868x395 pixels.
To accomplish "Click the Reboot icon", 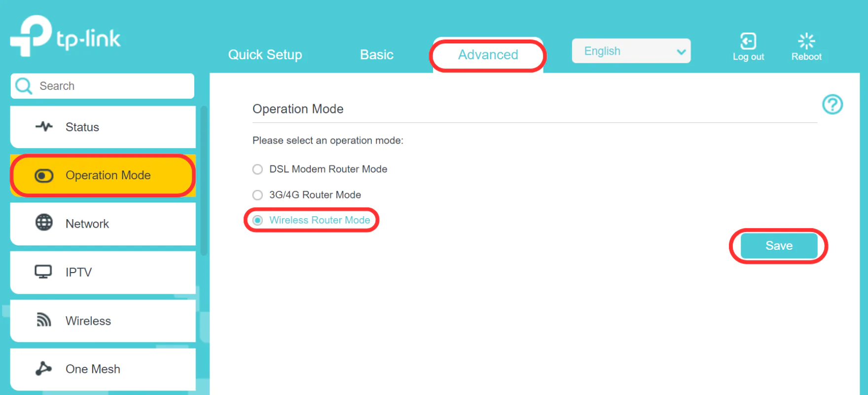I will 806,41.
